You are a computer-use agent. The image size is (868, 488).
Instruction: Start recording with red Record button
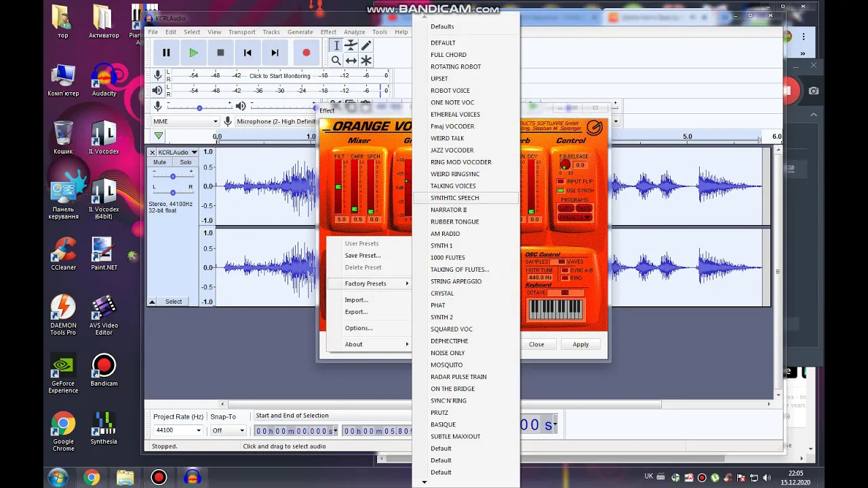click(x=306, y=52)
